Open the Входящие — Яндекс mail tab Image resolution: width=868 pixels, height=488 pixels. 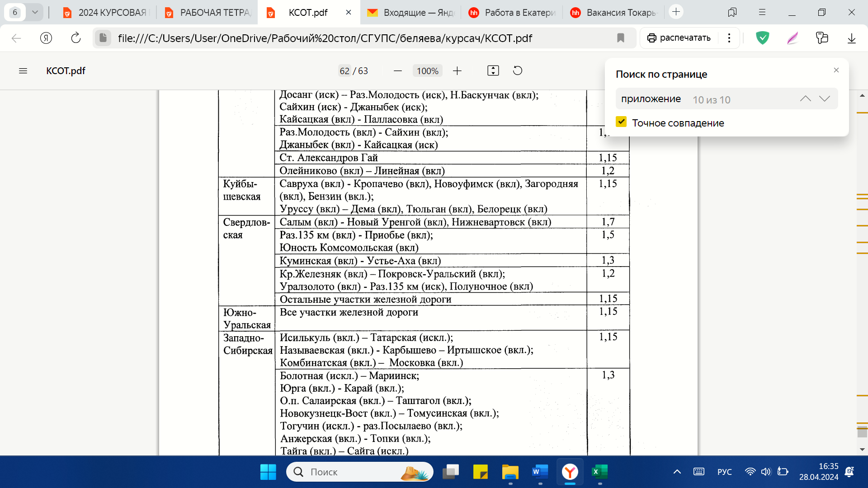tap(410, 13)
